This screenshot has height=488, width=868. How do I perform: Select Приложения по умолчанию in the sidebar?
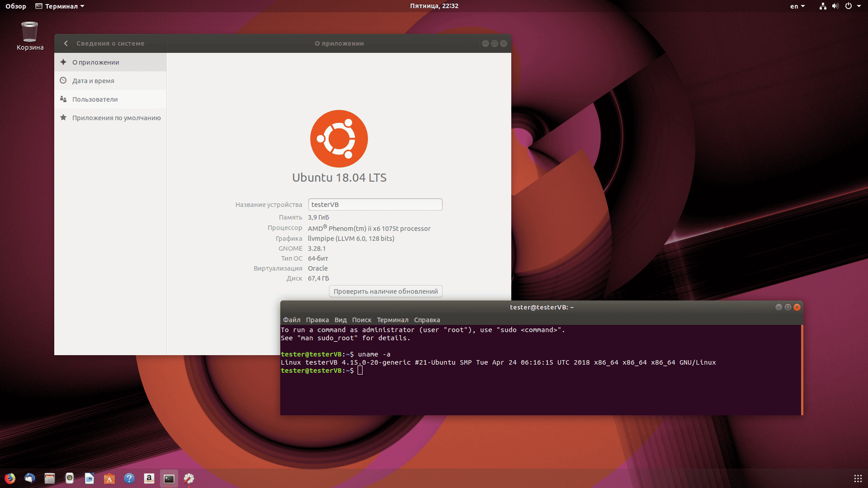pyautogui.click(x=110, y=118)
